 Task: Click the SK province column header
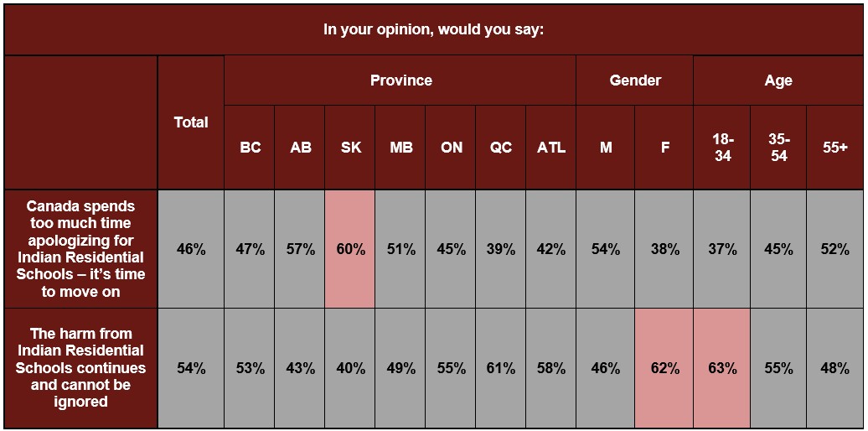pos(350,148)
